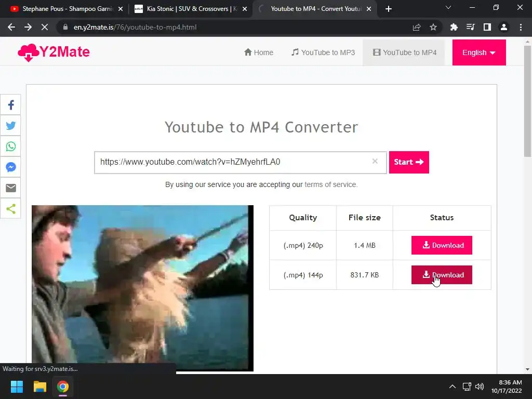Open File Explorer from the taskbar

[39, 387]
